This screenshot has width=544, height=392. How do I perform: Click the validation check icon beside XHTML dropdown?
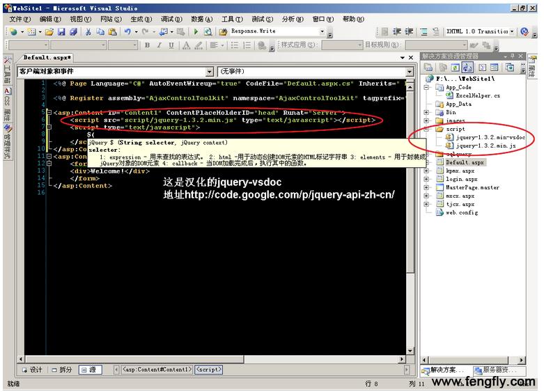[x=524, y=32]
